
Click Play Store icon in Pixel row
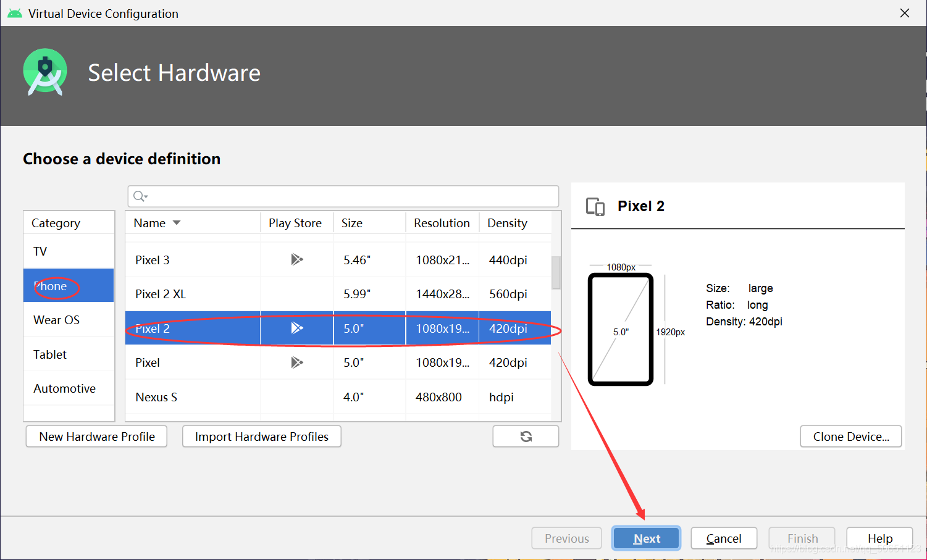tap(297, 362)
